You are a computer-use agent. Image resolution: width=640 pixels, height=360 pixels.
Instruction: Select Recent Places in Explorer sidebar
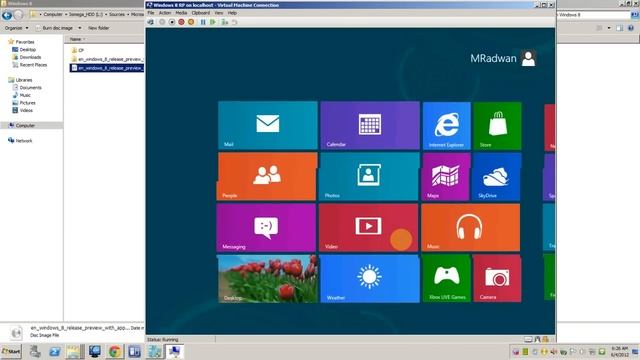coord(30,65)
